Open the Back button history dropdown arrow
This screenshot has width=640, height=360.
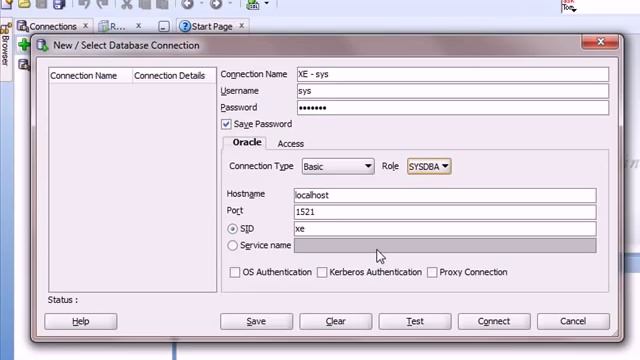coord(201,4)
